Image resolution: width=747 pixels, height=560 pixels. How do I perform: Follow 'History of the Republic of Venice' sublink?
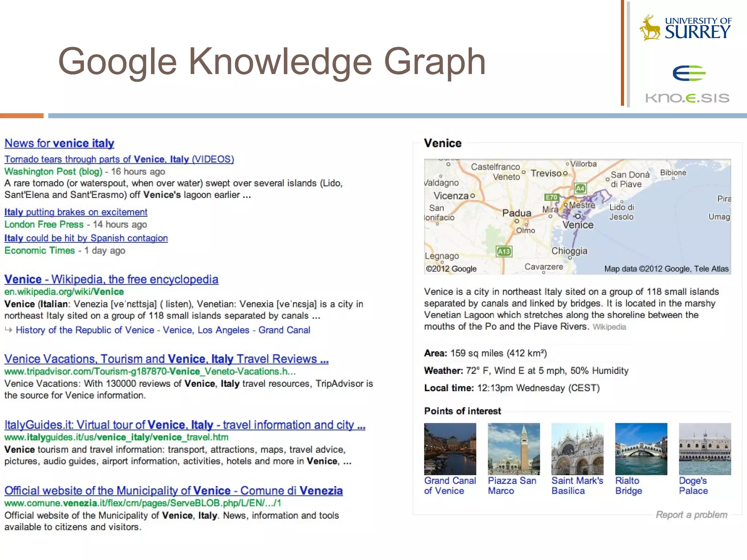[x=85, y=330]
